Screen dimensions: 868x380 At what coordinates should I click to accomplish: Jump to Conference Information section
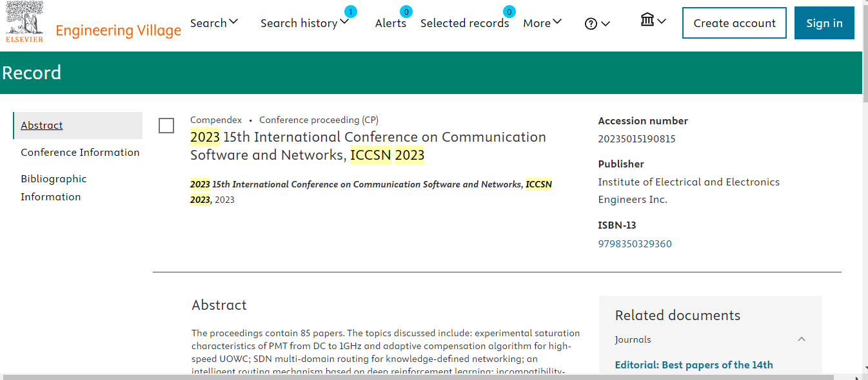[x=80, y=152]
